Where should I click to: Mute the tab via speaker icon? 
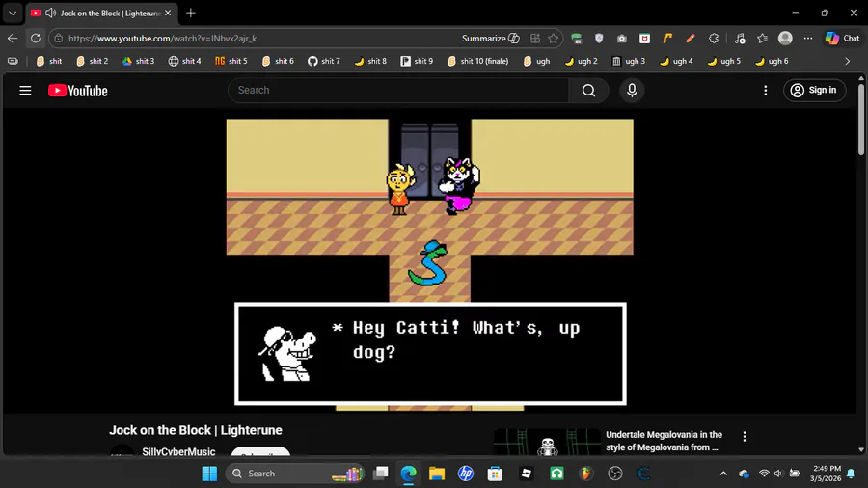tap(50, 13)
